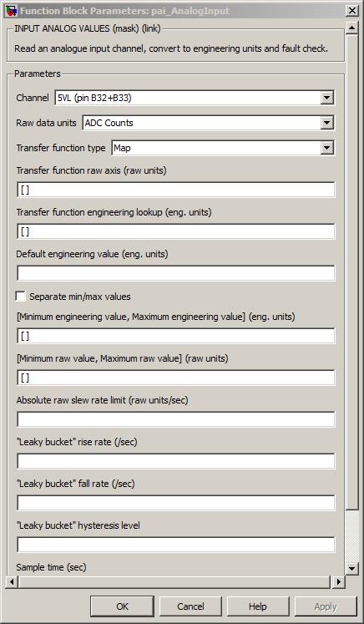The image size is (364, 624).
Task: Expand the Raw data units dropdown
Action: [x=326, y=123]
